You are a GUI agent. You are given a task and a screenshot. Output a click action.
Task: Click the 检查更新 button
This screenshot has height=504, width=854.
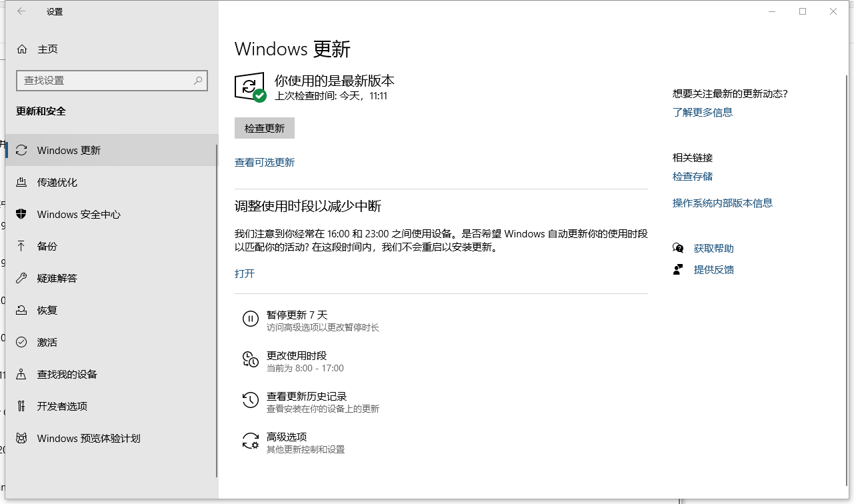click(x=265, y=128)
